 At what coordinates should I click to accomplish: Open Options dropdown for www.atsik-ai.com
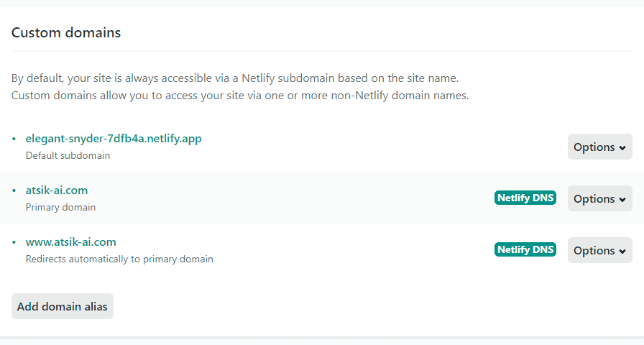coord(599,250)
